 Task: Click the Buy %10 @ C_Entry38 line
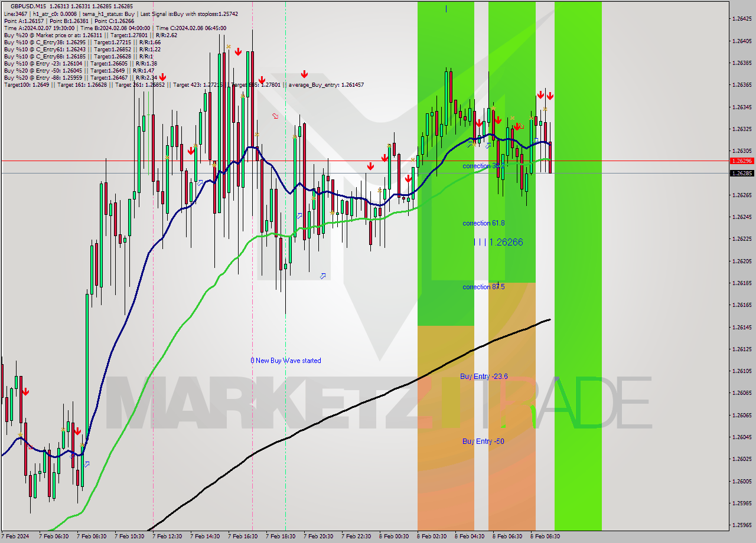click(82, 42)
